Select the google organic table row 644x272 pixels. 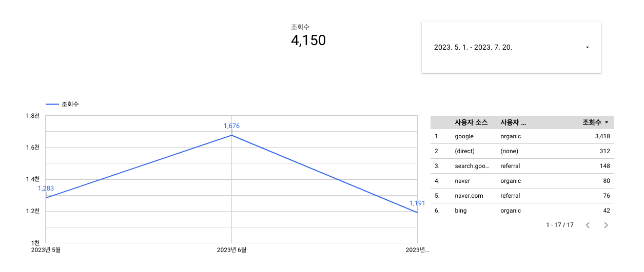522,136
